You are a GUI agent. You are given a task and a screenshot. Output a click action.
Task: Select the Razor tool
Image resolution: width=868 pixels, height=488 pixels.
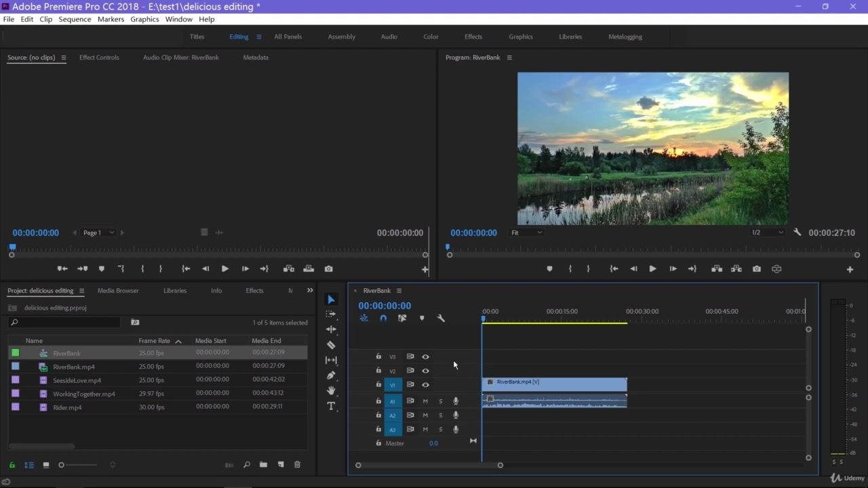click(x=331, y=345)
